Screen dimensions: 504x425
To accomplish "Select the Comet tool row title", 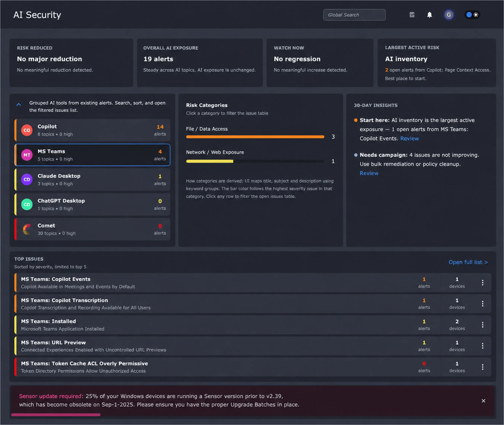I will pos(46,225).
